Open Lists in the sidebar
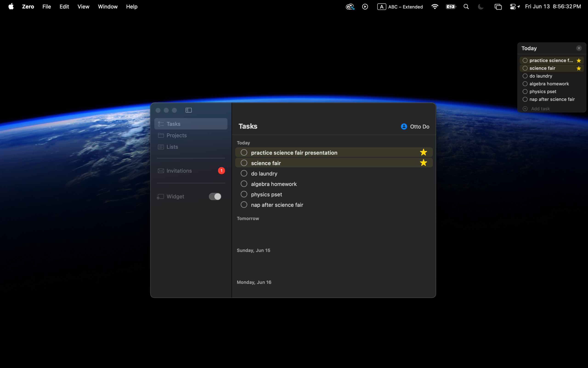Screen dimensions: 588x368 [x=191, y=147]
